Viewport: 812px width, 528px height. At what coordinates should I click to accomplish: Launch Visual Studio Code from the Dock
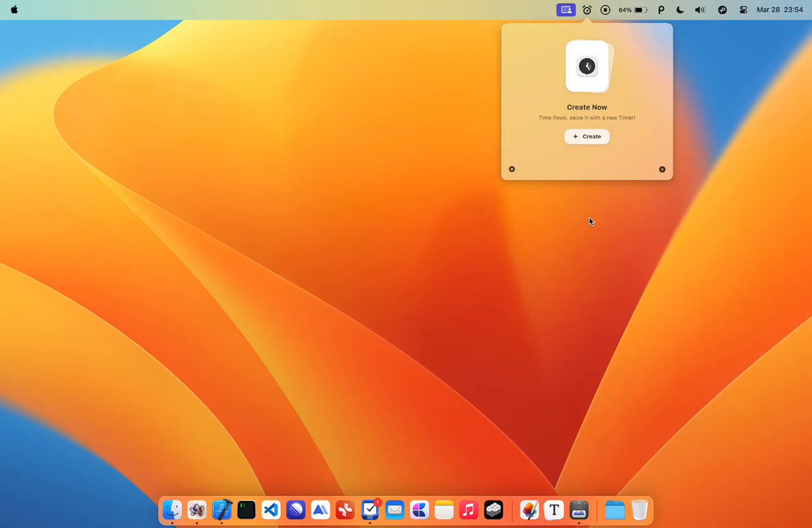[x=271, y=509]
